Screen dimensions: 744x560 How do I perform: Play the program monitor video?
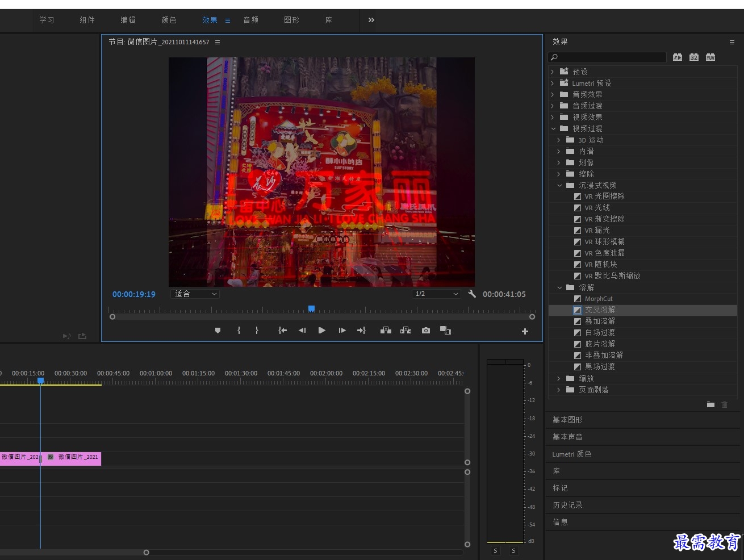tap(322, 331)
